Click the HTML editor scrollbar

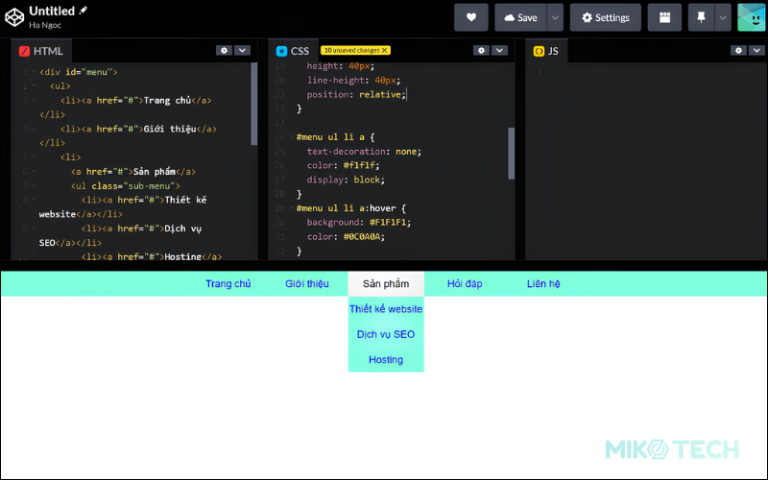click(254, 104)
